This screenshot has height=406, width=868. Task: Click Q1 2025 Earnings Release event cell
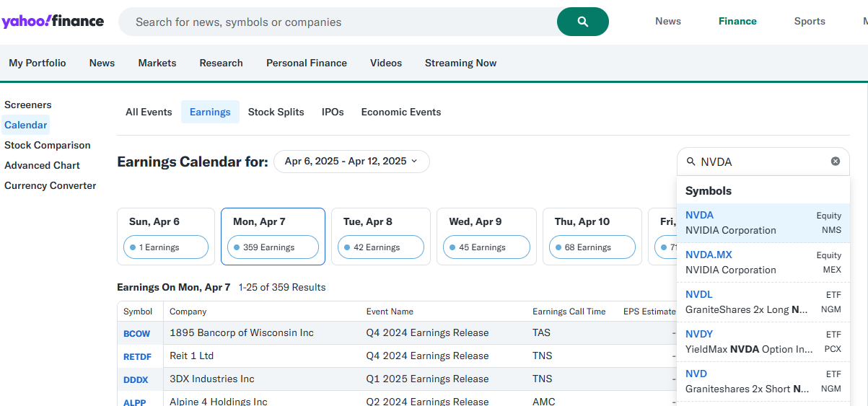coord(428,379)
